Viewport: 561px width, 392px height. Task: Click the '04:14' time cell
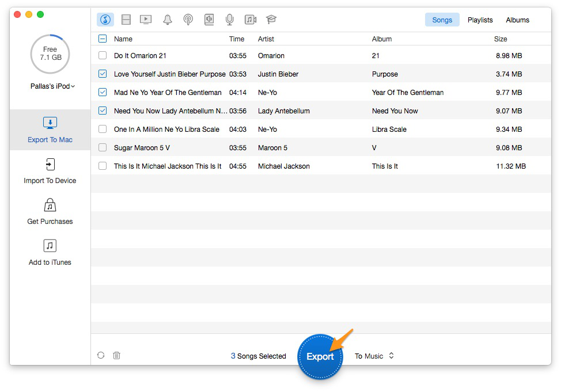238,92
